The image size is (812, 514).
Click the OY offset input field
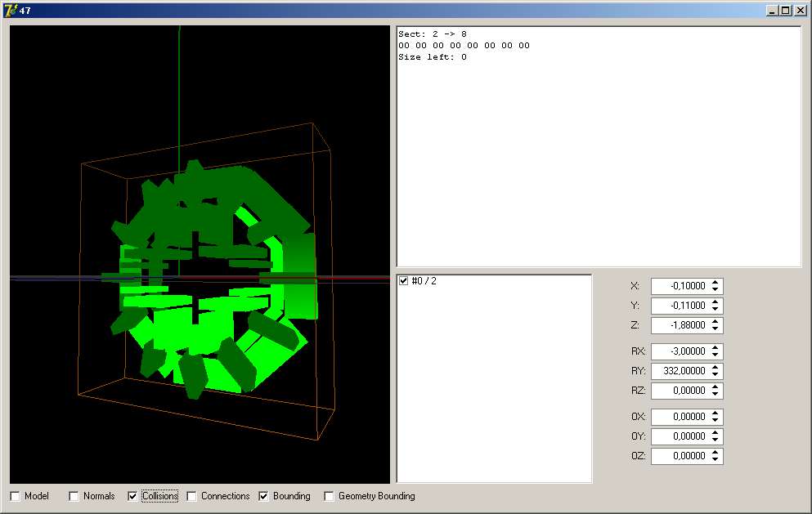679,436
